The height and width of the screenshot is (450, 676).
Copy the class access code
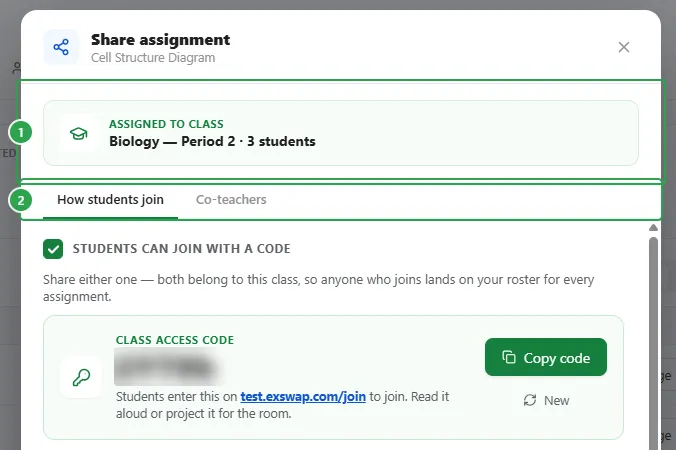pos(546,357)
